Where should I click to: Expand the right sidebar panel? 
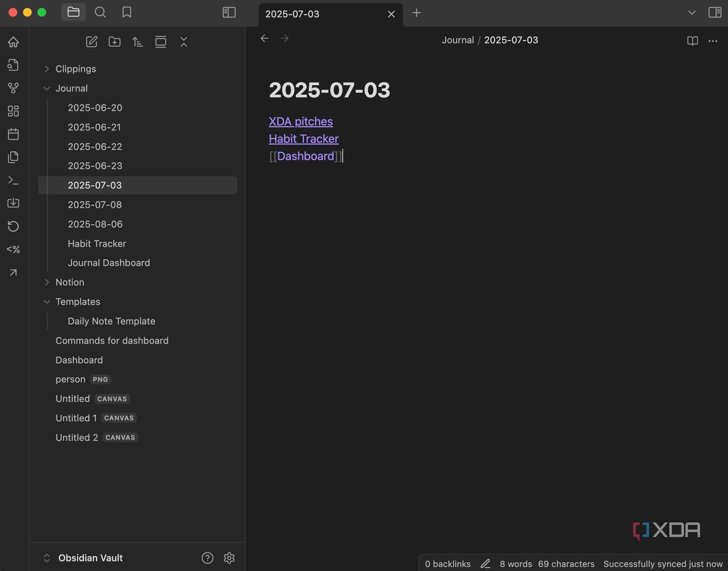click(x=715, y=12)
